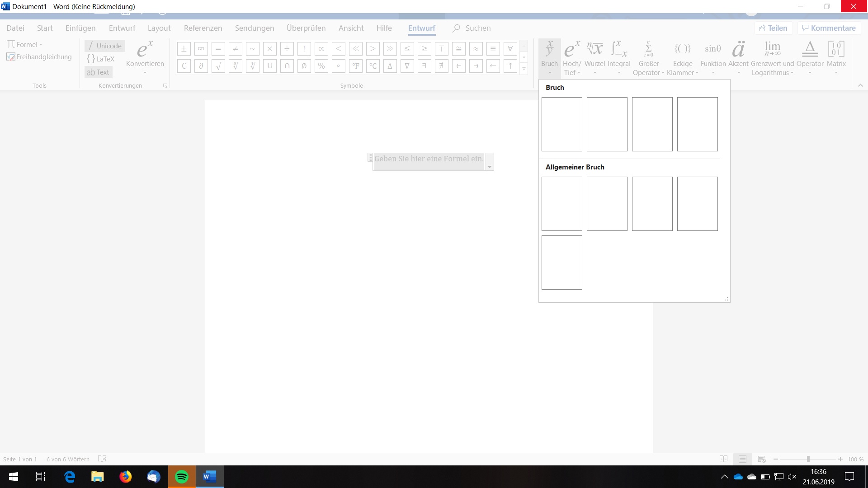The width and height of the screenshot is (868, 488).
Task: Insert the square root symbol
Action: click(x=218, y=66)
